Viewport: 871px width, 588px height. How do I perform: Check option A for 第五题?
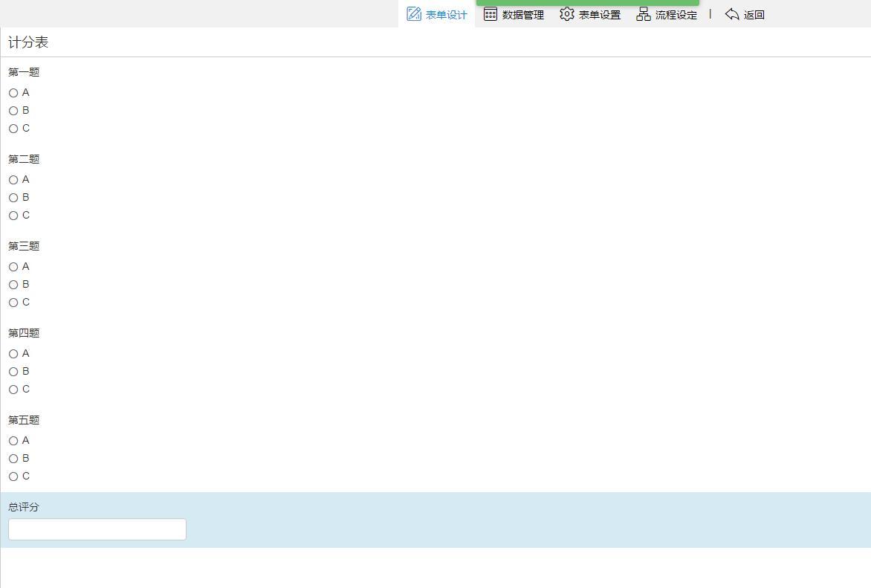[x=13, y=441]
